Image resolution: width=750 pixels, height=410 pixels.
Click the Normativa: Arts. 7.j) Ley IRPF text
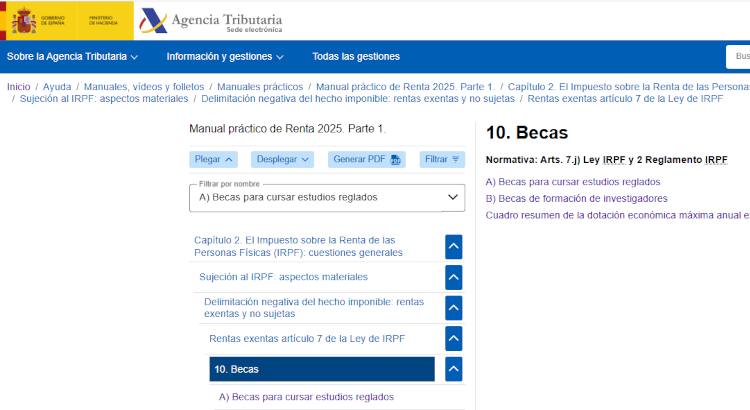point(607,160)
